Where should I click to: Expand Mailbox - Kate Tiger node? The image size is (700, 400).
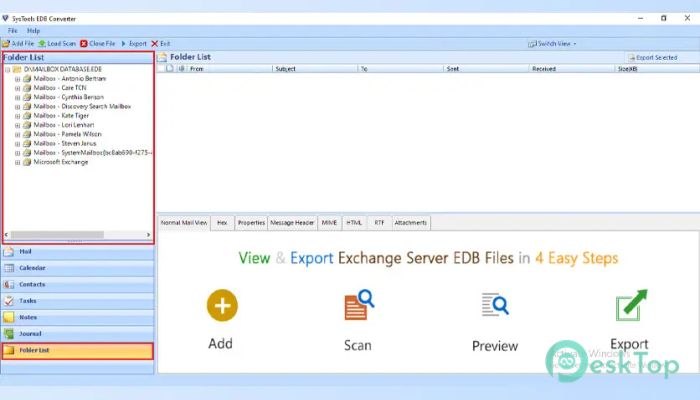(17, 116)
